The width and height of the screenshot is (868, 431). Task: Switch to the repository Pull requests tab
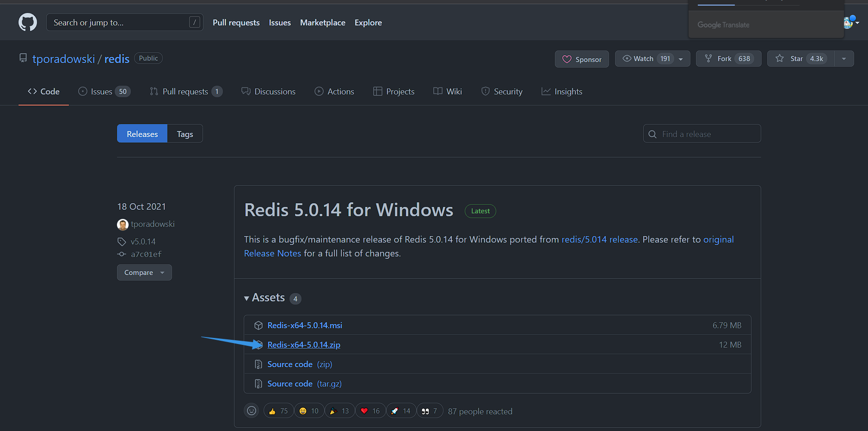tap(186, 92)
